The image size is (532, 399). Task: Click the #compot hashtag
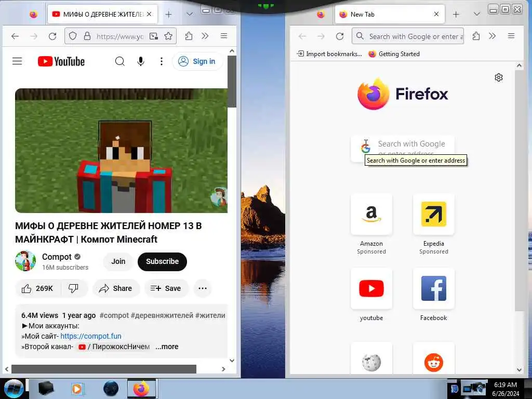[x=114, y=315]
